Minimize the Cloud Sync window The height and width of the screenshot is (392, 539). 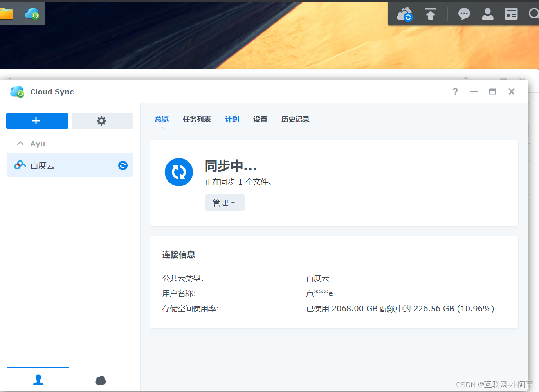click(x=474, y=92)
